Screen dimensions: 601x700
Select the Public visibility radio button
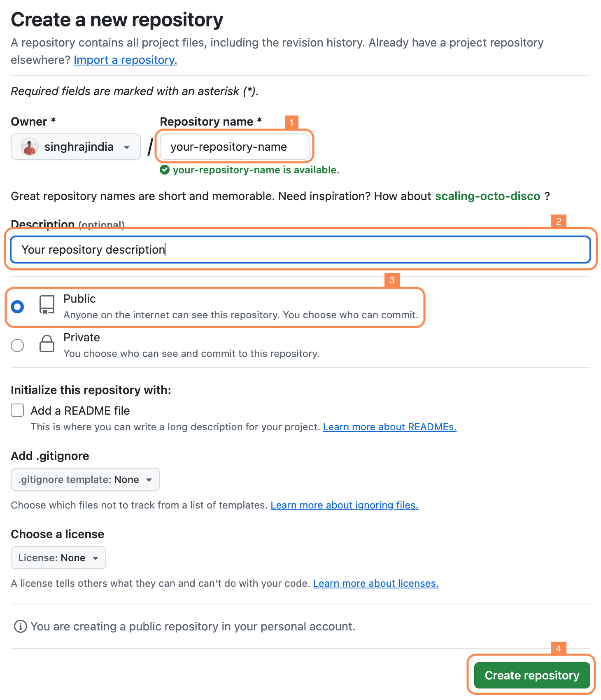point(17,307)
